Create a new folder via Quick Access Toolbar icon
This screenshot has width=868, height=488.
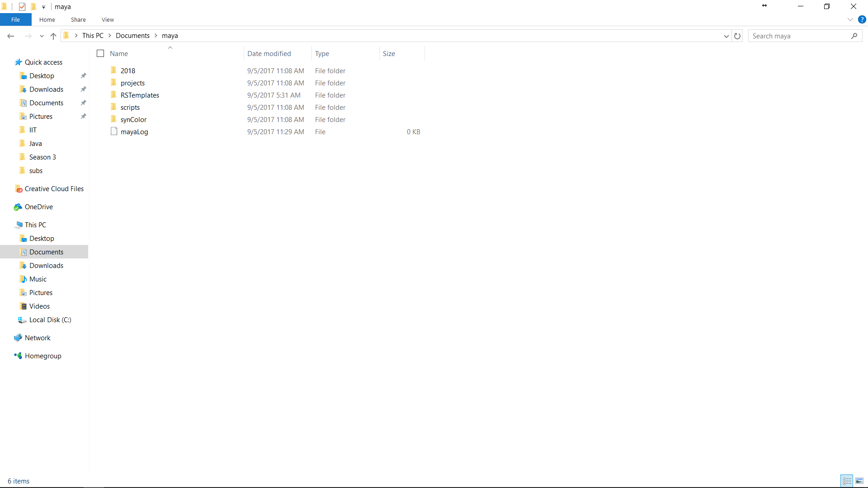(33, 6)
